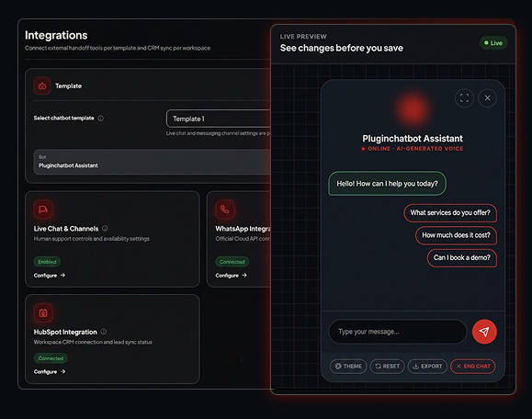This screenshot has height=419, width=532.
Task: Configure the HubSpot Integration
Action: coord(50,372)
